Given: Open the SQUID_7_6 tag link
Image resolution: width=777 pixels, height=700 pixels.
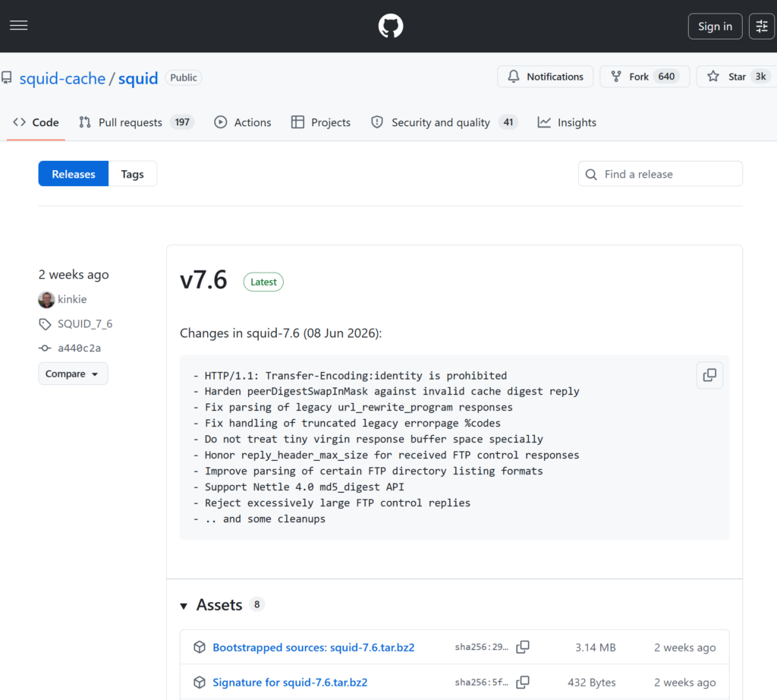Looking at the screenshot, I should [x=85, y=323].
